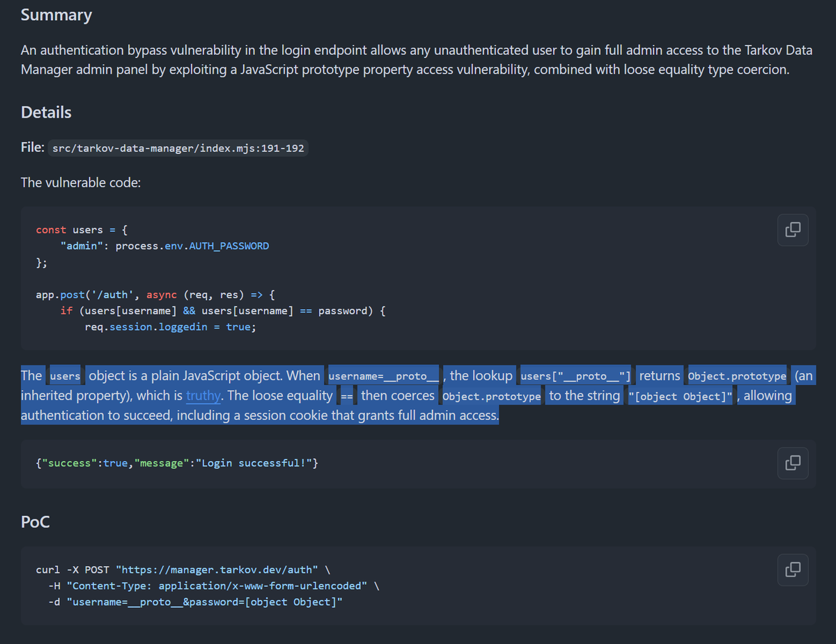This screenshot has width=836, height=644.
Task: Copy the vulnerable code block
Action: 793,230
